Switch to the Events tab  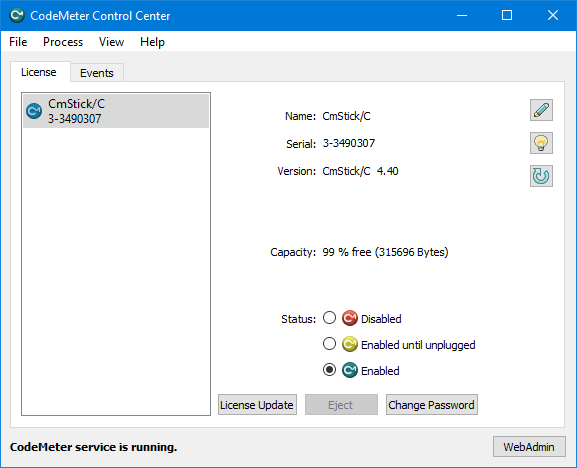click(97, 73)
